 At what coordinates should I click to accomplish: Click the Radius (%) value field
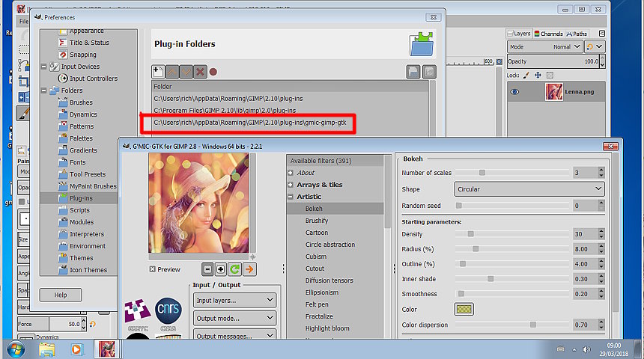pyautogui.click(x=586, y=249)
